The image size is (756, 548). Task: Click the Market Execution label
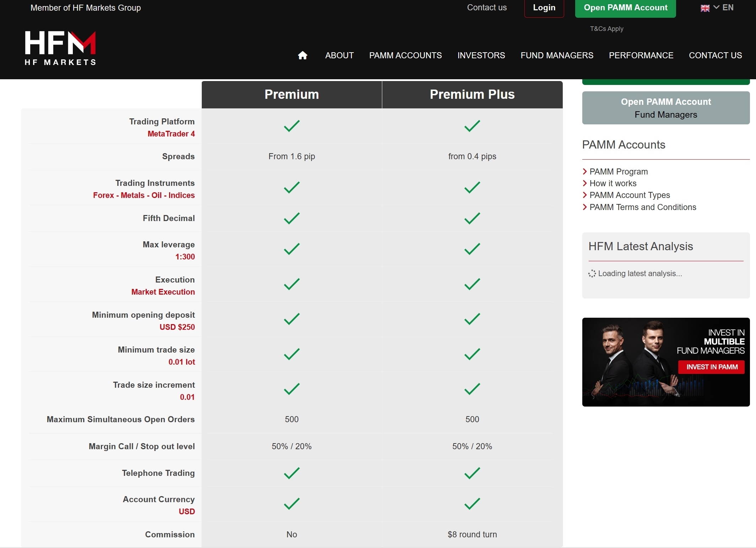[x=163, y=292]
